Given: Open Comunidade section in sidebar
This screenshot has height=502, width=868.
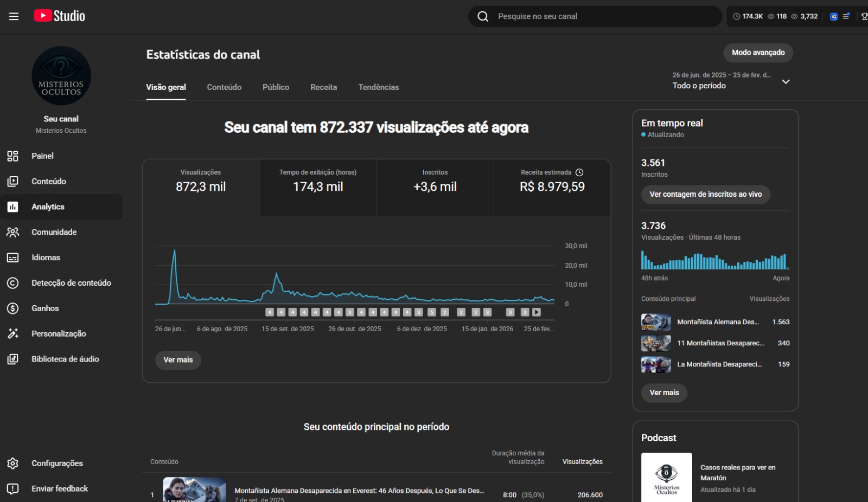Looking at the screenshot, I should pyautogui.click(x=54, y=232).
